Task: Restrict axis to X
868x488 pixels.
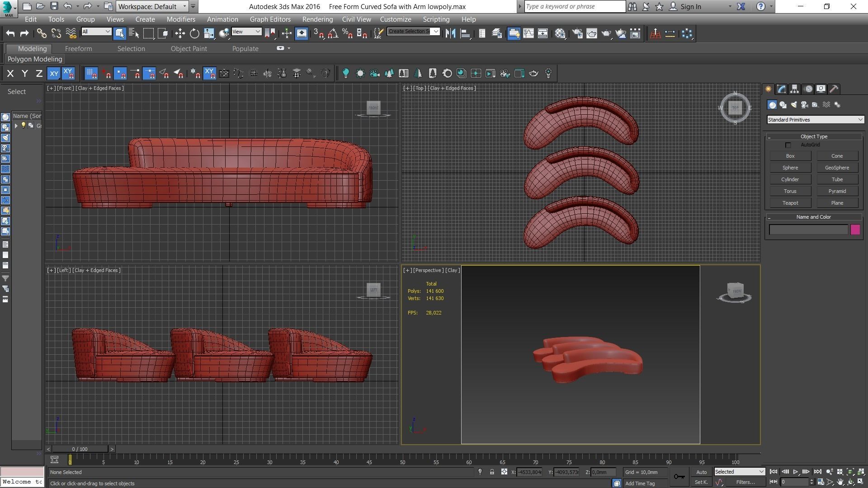Action: 10,73
